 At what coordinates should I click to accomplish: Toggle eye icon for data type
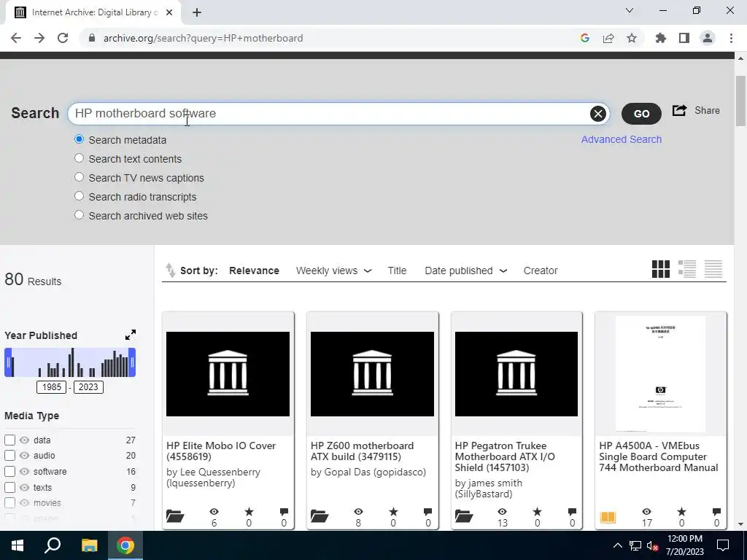point(24,440)
